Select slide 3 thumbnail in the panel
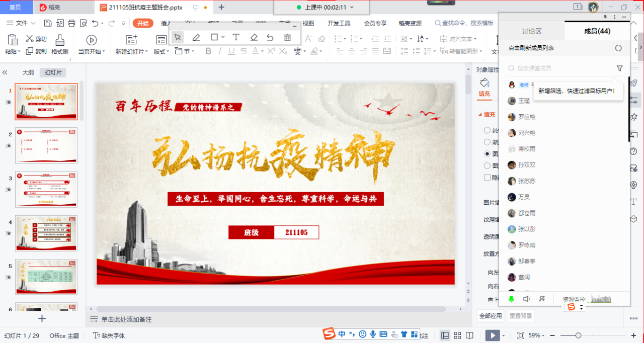The image size is (644, 343). 46,189
